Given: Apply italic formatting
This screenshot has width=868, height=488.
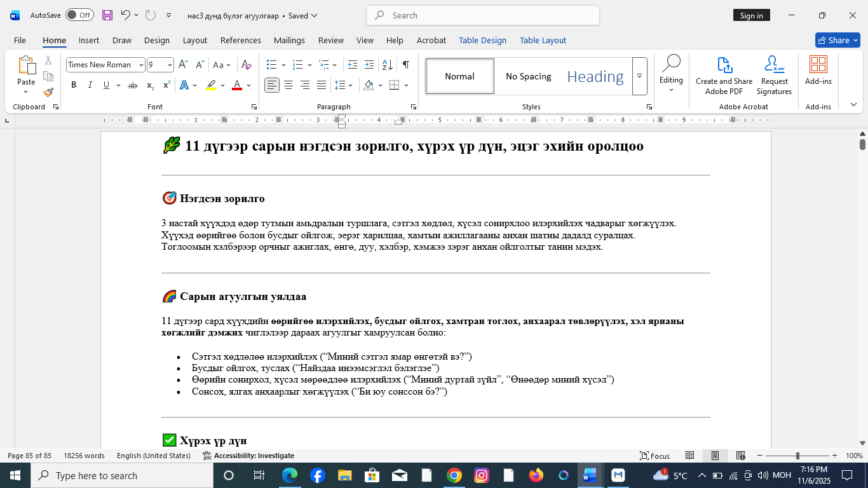Looking at the screenshot, I should 90,85.
